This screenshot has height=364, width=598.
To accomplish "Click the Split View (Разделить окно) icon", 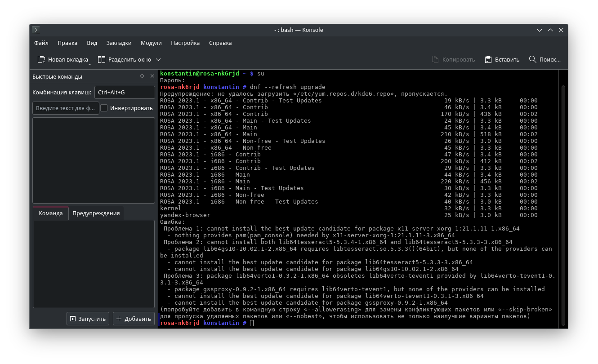I will click(102, 59).
